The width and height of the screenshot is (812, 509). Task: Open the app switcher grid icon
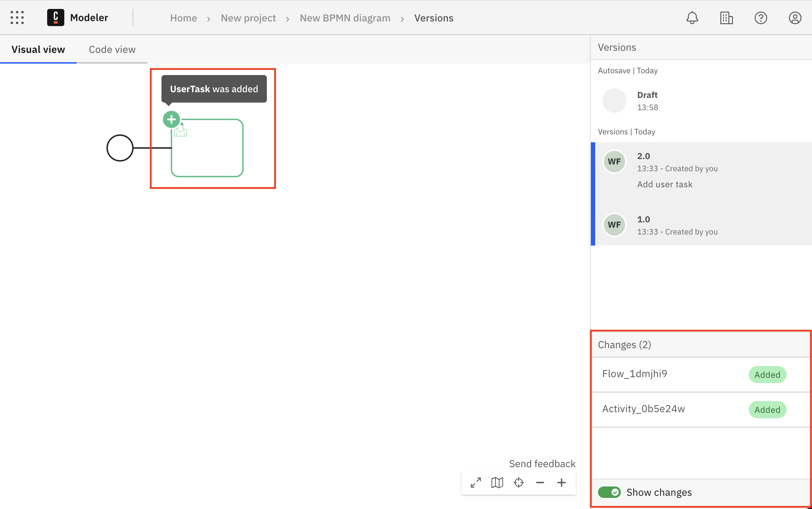[x=17, y=17]
